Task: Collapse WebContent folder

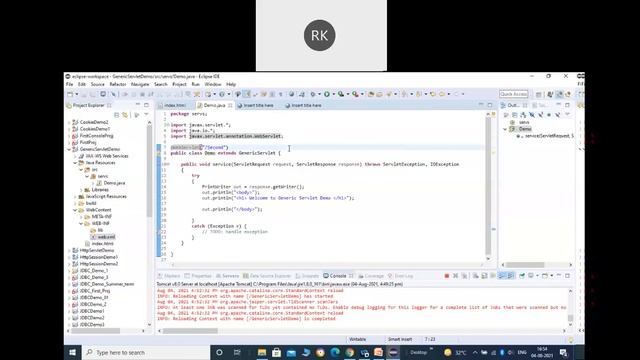Action: click(76, 210)
